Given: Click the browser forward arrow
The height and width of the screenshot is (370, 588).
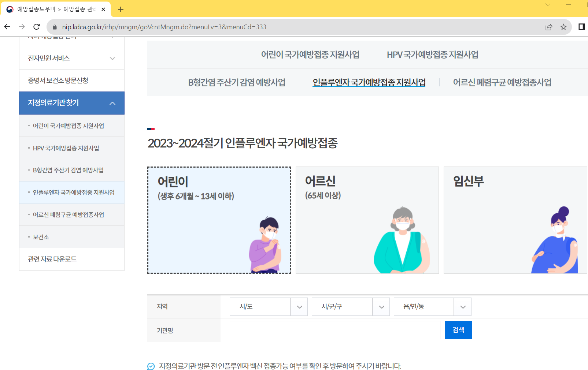Looking at the screenshot, I should click(x=22, y=27).
